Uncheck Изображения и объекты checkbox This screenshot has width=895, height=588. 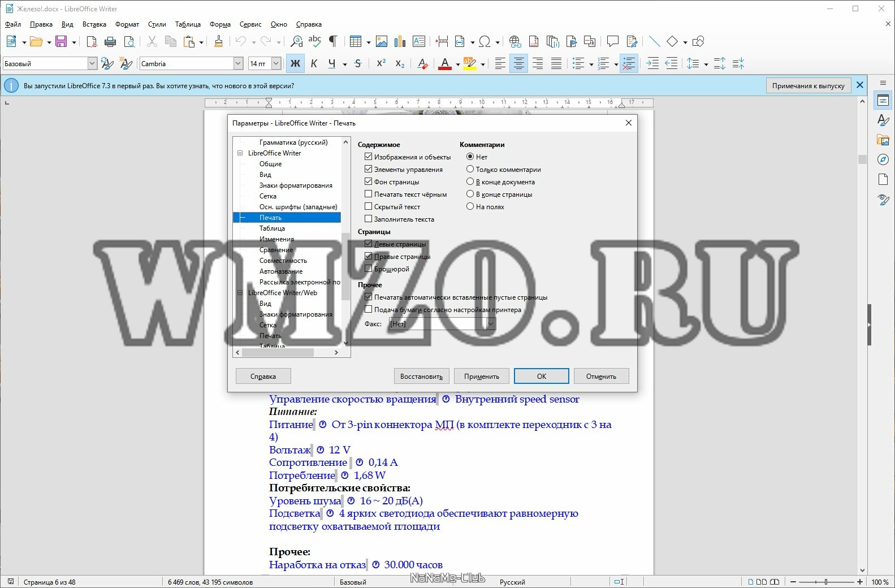click(x=369, y=157)
